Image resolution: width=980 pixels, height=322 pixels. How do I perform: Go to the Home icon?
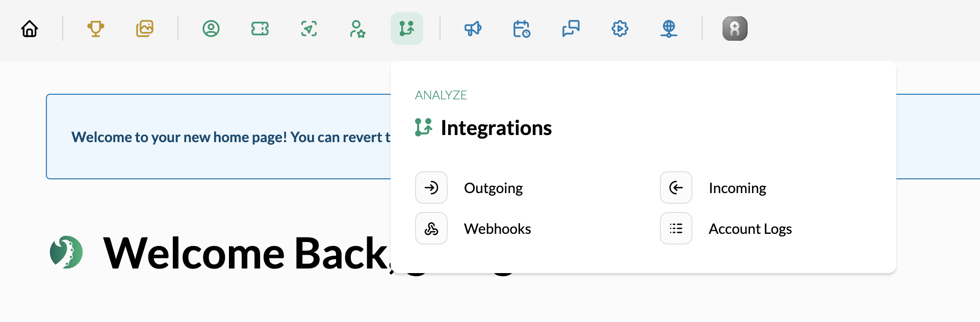[30, 29]
